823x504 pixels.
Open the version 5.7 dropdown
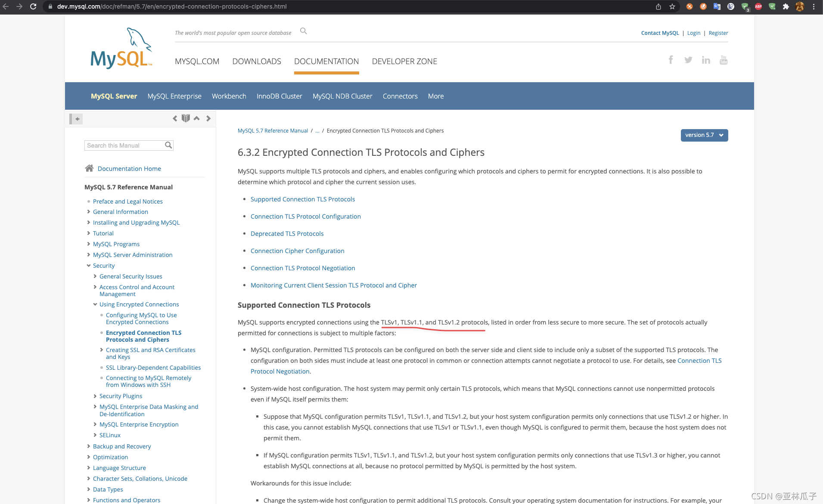[x=704, y=135]
